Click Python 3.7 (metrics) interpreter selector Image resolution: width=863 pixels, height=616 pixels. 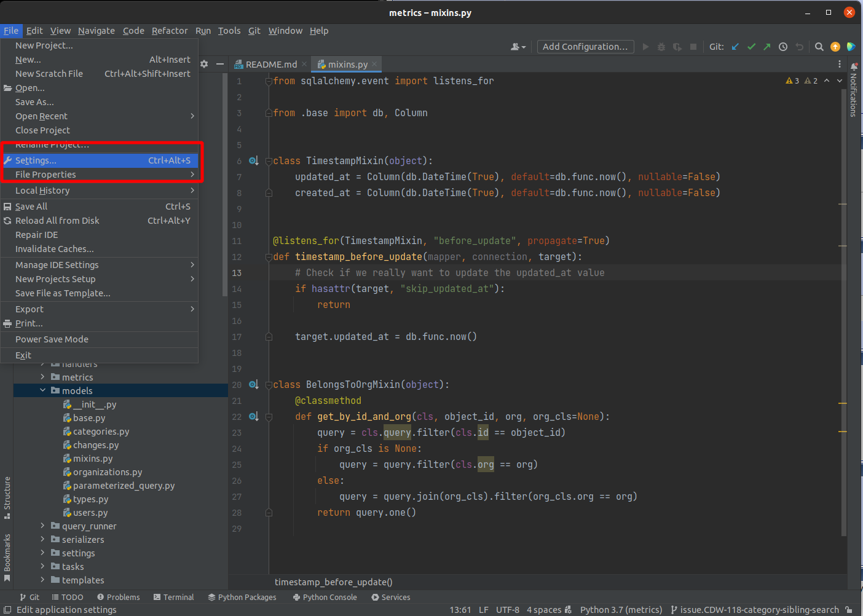[621, 610]
